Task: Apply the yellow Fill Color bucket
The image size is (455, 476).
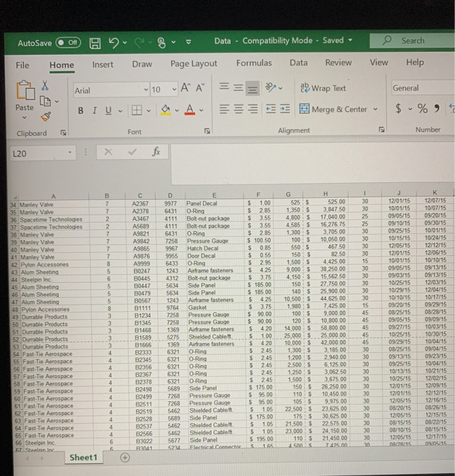Action: 166,110
